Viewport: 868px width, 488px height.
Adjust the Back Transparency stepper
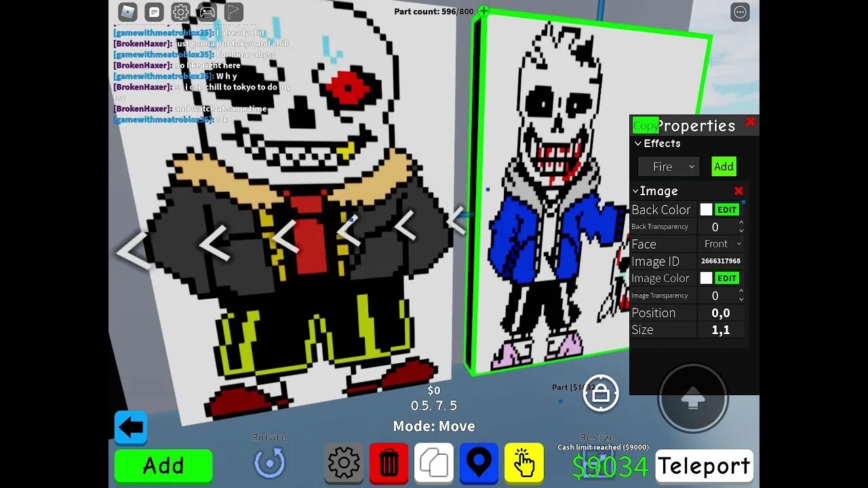coord(741,227)
